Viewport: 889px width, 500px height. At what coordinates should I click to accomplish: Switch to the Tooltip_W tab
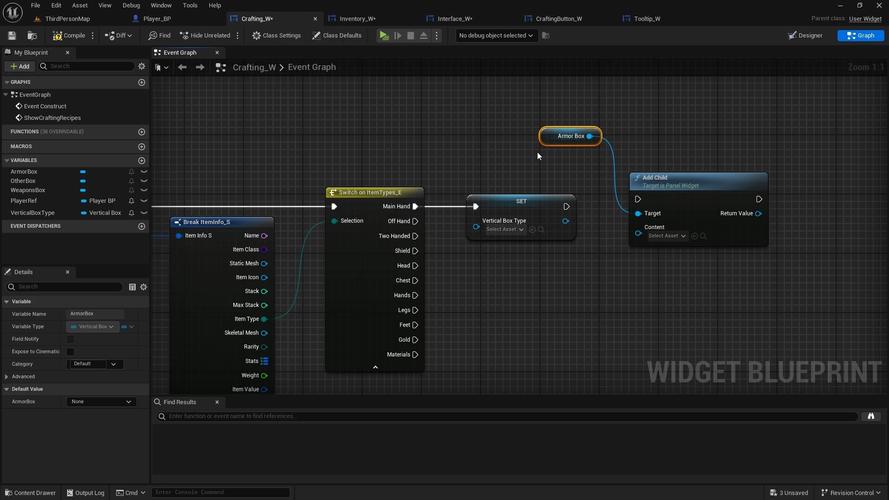pyautogui.click(x=647, y=19)
